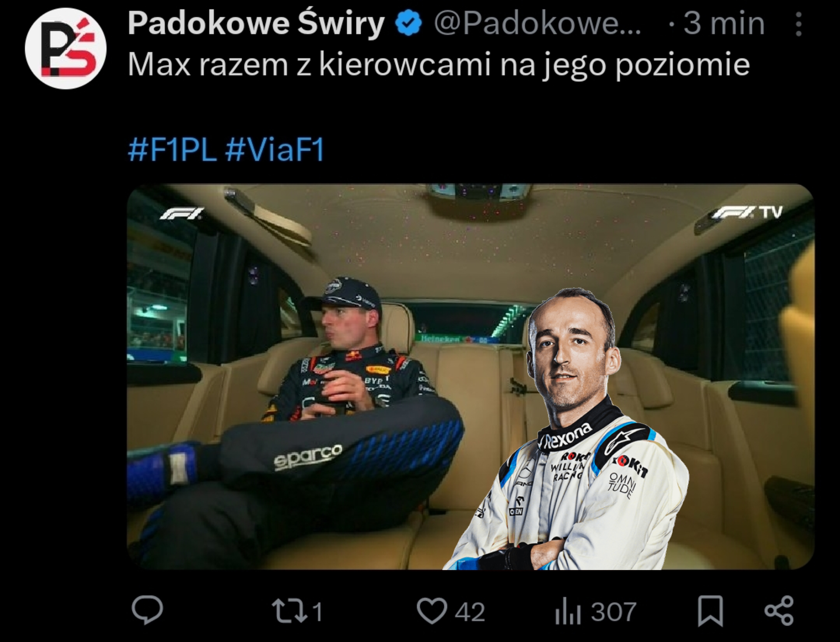Click the F1 TV logo in image
Screen dimensions: 840x642
point(747,212)
